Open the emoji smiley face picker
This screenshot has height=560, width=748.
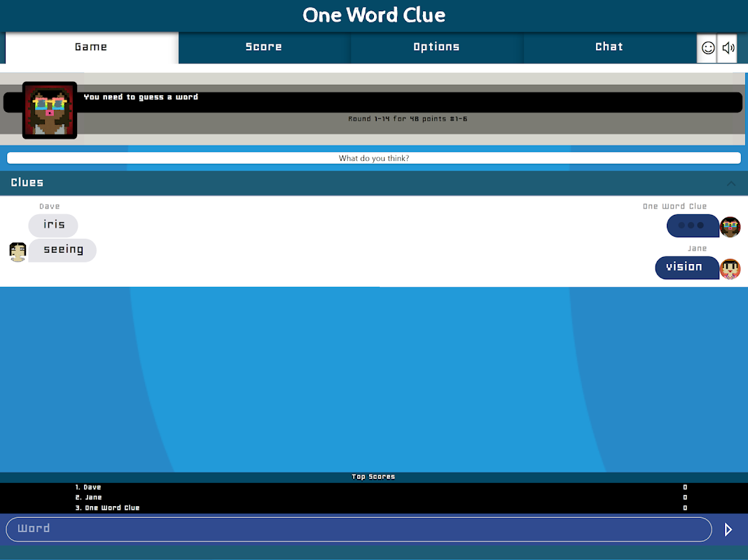[x=707, y=48]
